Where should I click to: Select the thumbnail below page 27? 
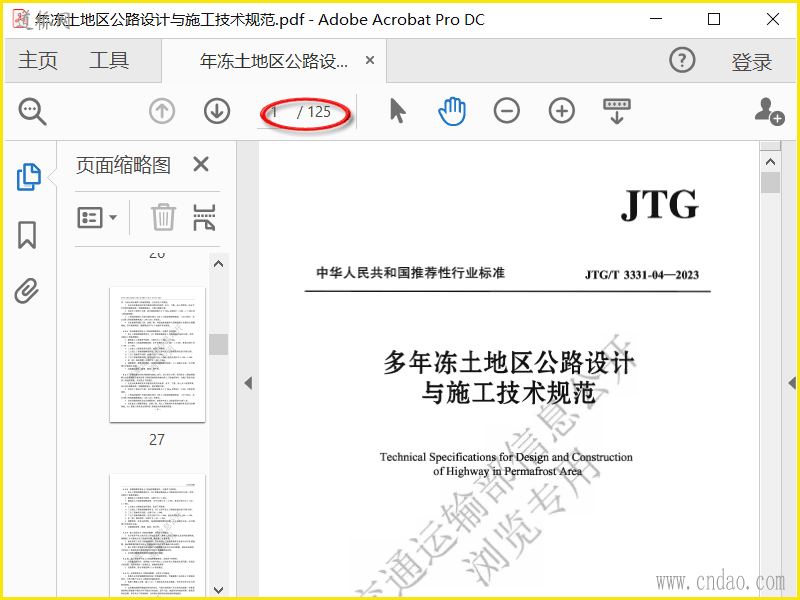158,535
